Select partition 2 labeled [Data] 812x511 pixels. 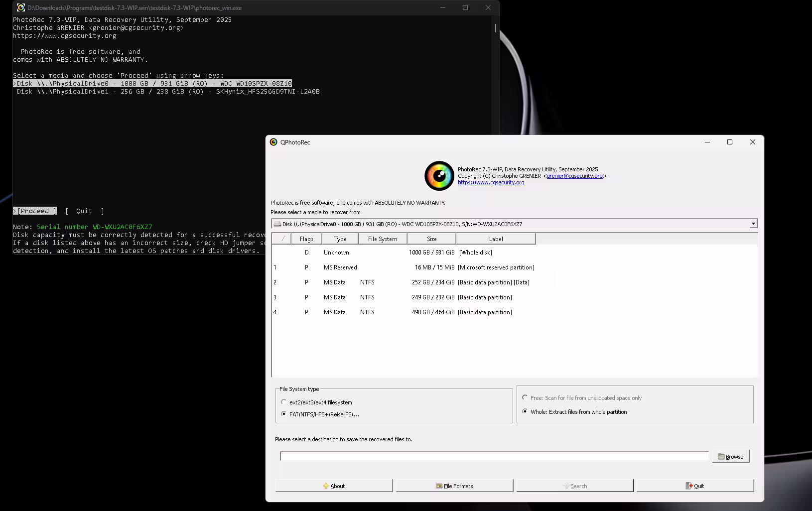click(x=514, y=282)
